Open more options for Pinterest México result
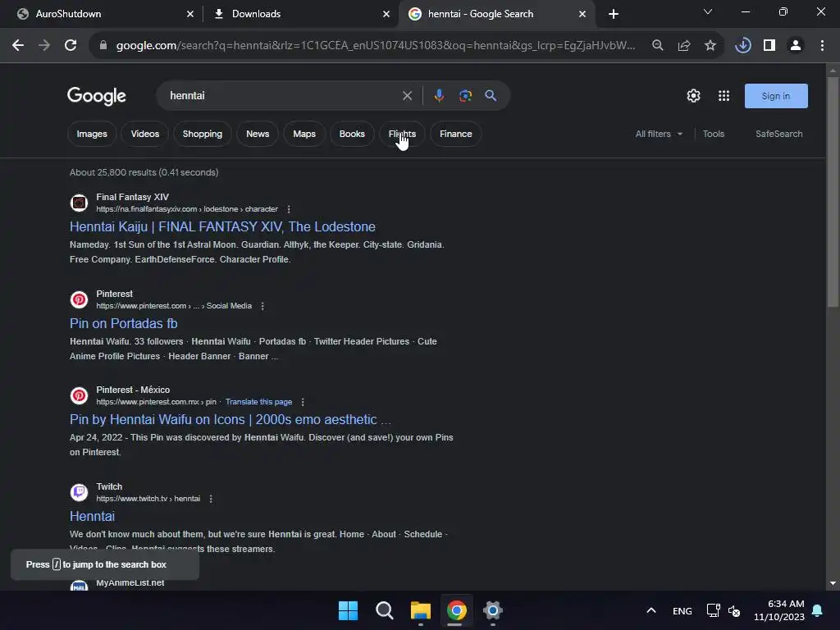The width and height of the screenshot is (840, 630). pos(303,402)
